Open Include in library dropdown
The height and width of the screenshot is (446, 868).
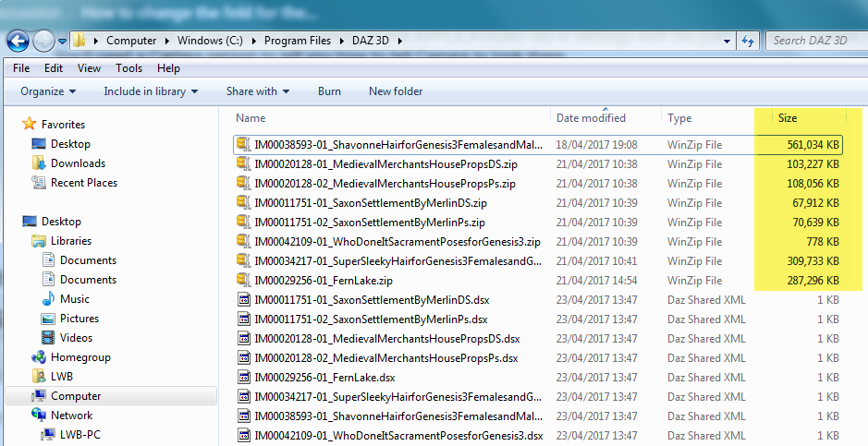pyautogui.click(x=151, y=91)
